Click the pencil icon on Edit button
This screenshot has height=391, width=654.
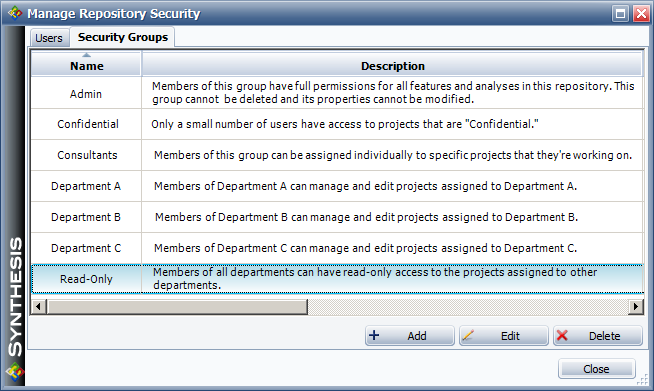tap(468, 336)
